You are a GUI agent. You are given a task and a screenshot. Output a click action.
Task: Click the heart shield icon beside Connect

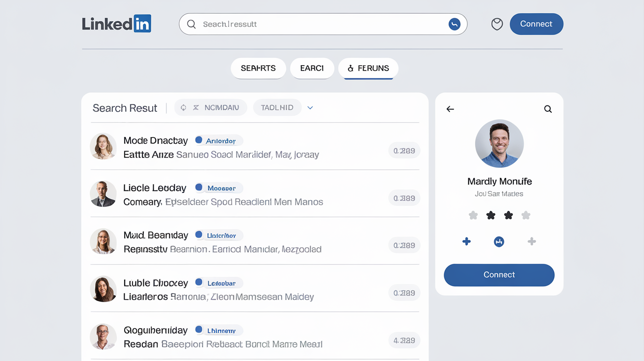[497, 24]
